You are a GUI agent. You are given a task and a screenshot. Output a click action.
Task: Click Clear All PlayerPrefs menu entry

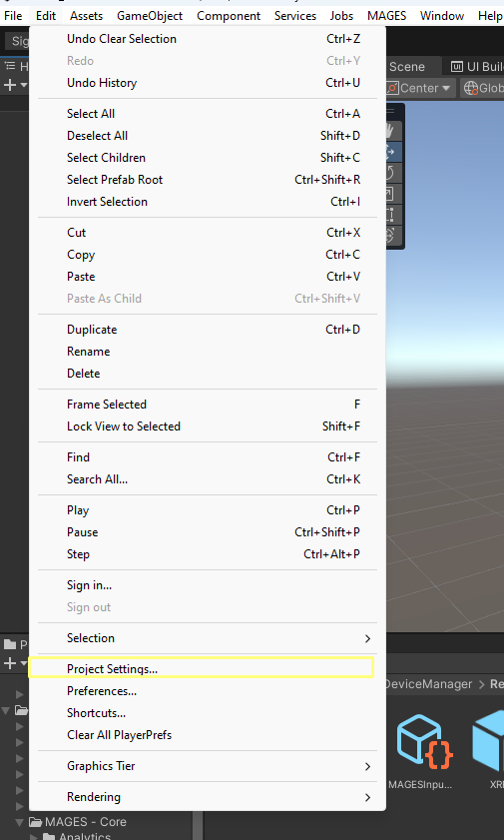[208, 735]
